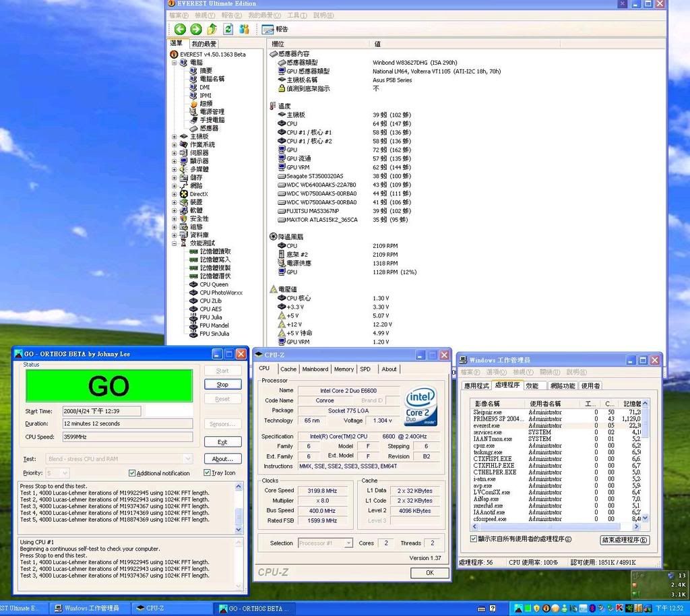Switch to 我的最愛 favorites tab in EVEREST
This screenshot has height=616, width=690.
203,44
